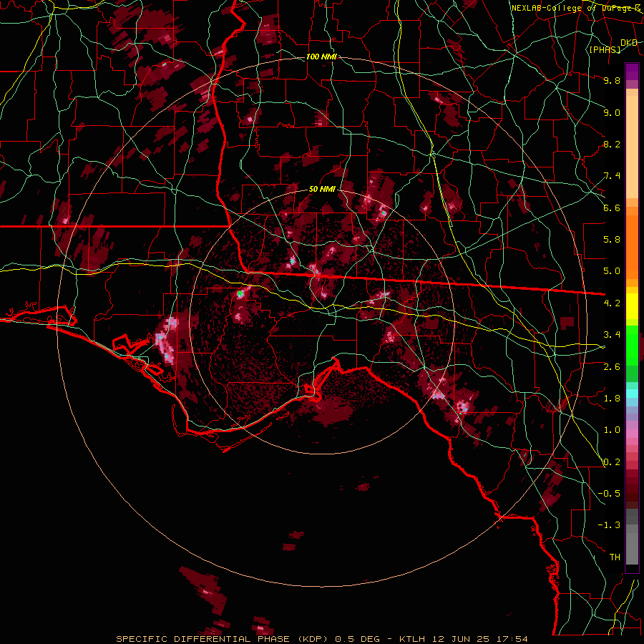Pick the pink segment of color bar
The height and width of the screenshot is (644, 644).
(x=632, y=434)
